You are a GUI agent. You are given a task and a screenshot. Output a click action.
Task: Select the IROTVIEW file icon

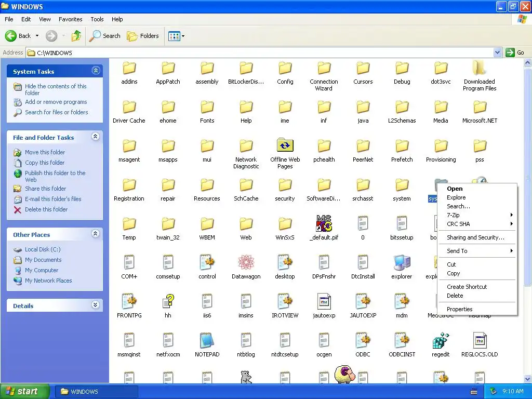tap(285, 302)
